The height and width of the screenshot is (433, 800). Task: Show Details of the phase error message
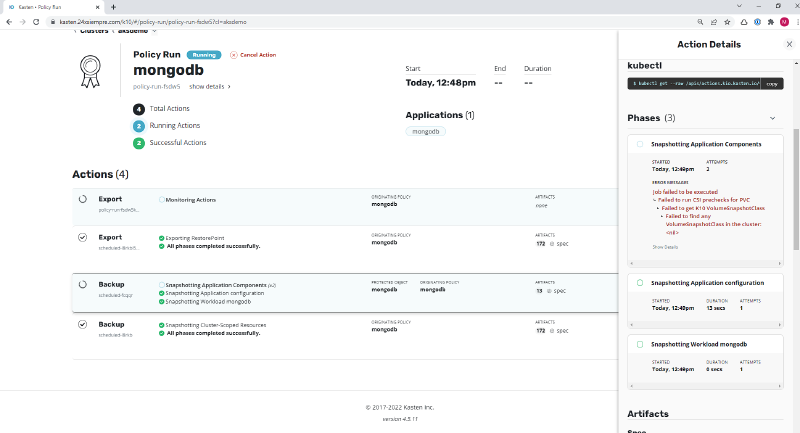[665, 247]
